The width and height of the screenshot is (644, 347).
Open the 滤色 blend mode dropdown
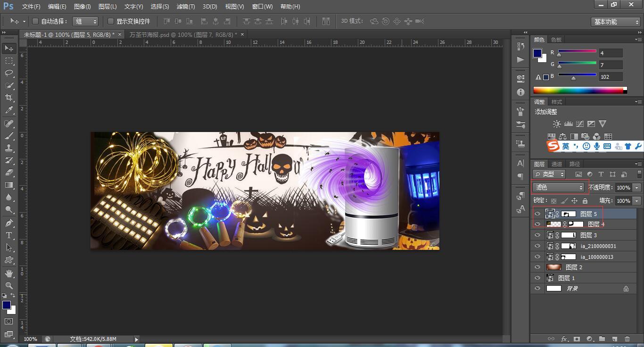[x=559, y=187]
